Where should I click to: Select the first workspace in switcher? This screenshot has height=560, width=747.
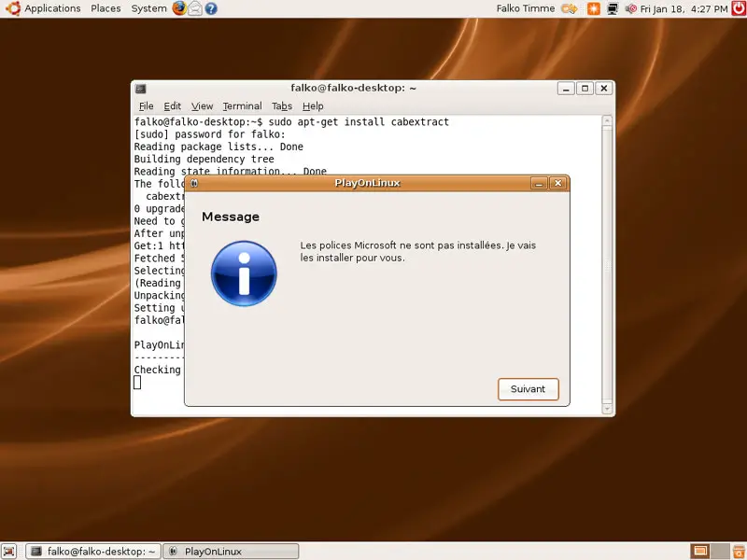point(699,552)
